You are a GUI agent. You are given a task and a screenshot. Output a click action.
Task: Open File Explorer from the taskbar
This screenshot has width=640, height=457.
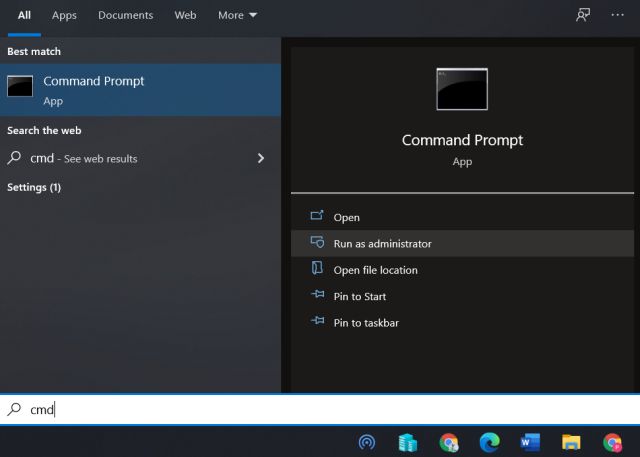tap(571, 442)
